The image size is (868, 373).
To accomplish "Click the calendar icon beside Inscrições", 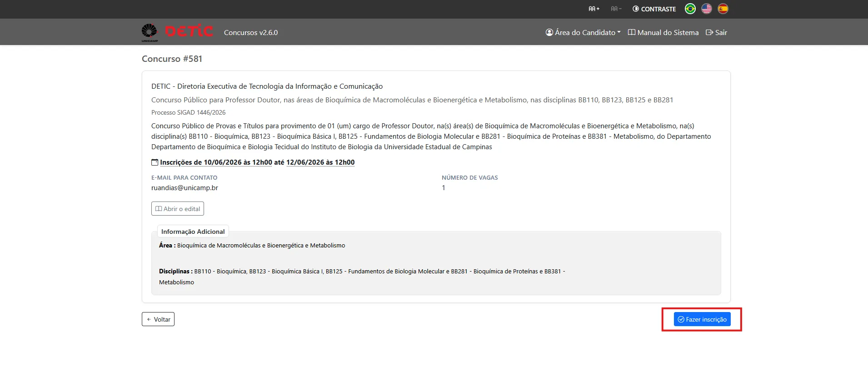I will click(155, 162).
